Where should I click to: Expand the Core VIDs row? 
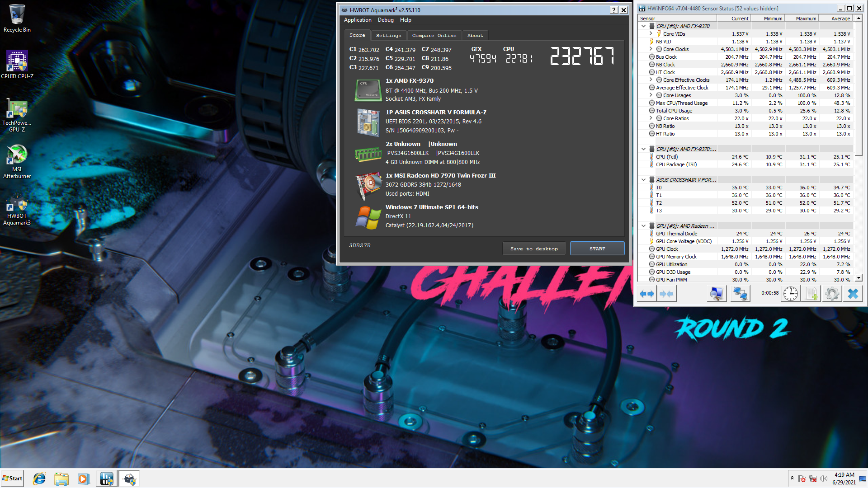tap(651, 34)
